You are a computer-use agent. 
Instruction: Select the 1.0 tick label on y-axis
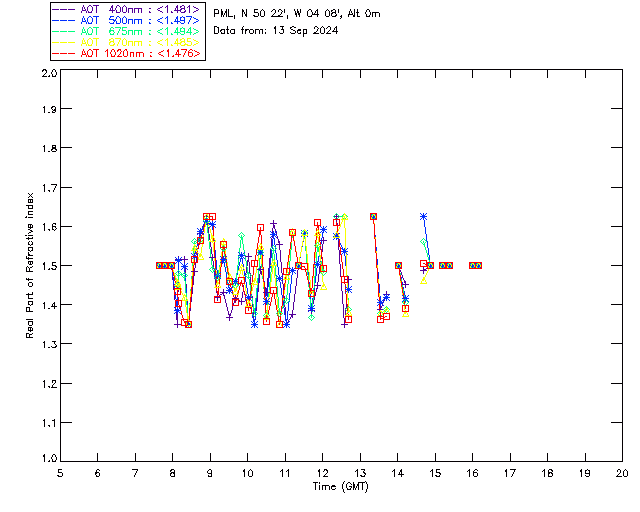(x=47, y=459)
